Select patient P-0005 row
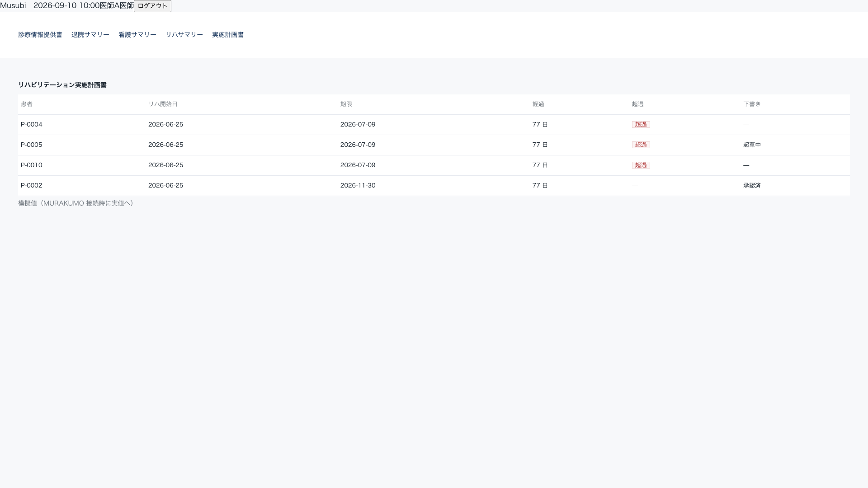Image resolution: width=868 pixels, height=488 pixels. pyautogui.click(x=434, y=145)
